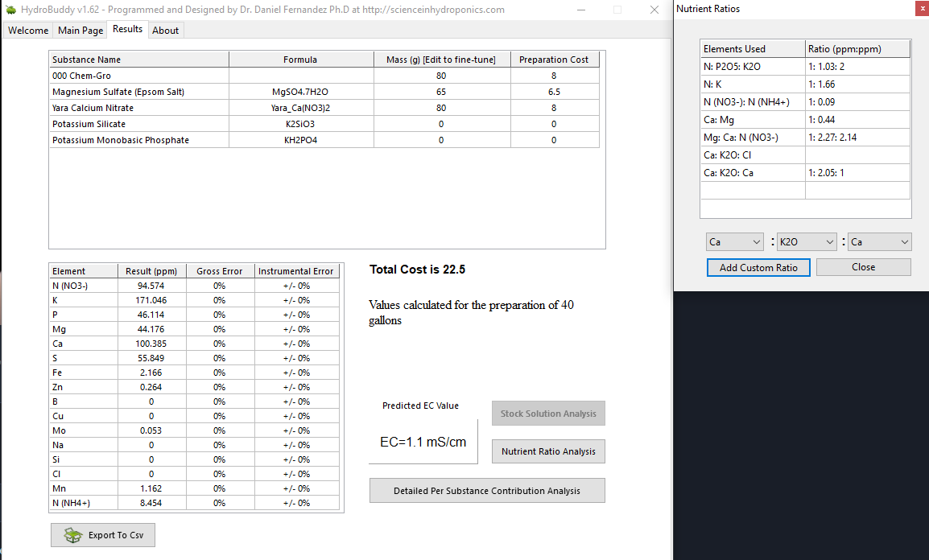Select the Mg: Ca: N (NO3-) ratio row
The width and height of the screenshot is (929, 560).
click(805, 138)
